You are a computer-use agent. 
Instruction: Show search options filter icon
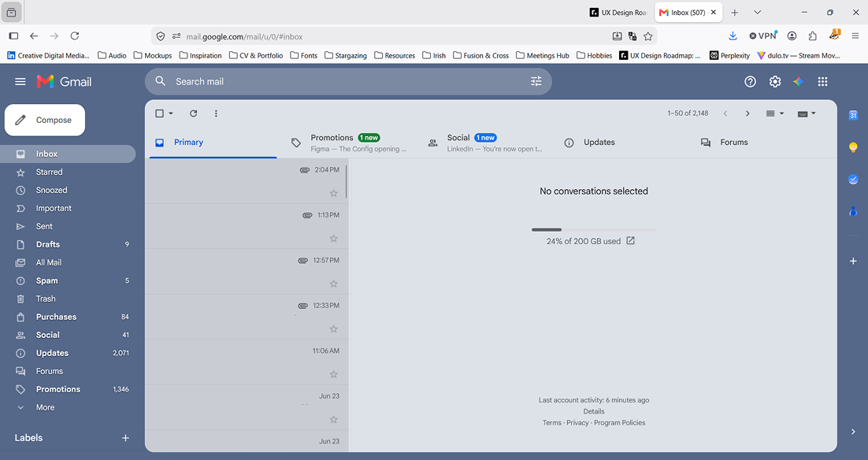(x=536, y=81)
